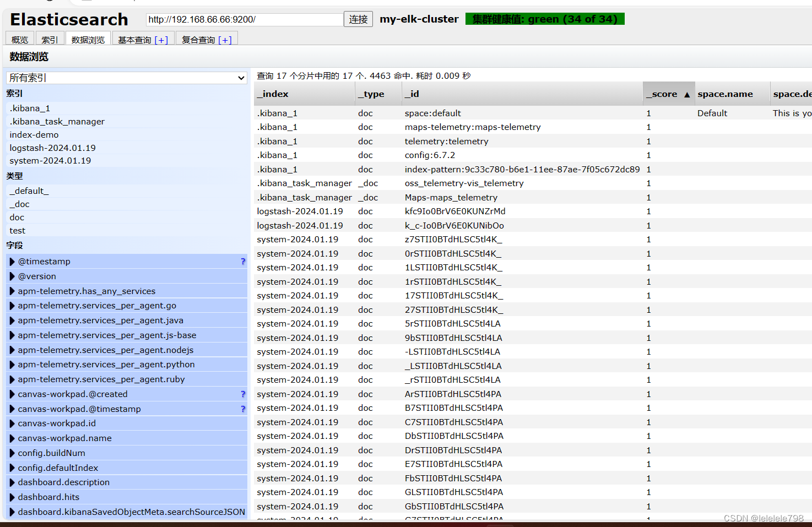
Task: Click the cluster health green status badge
Action: (x=545, y=19)
